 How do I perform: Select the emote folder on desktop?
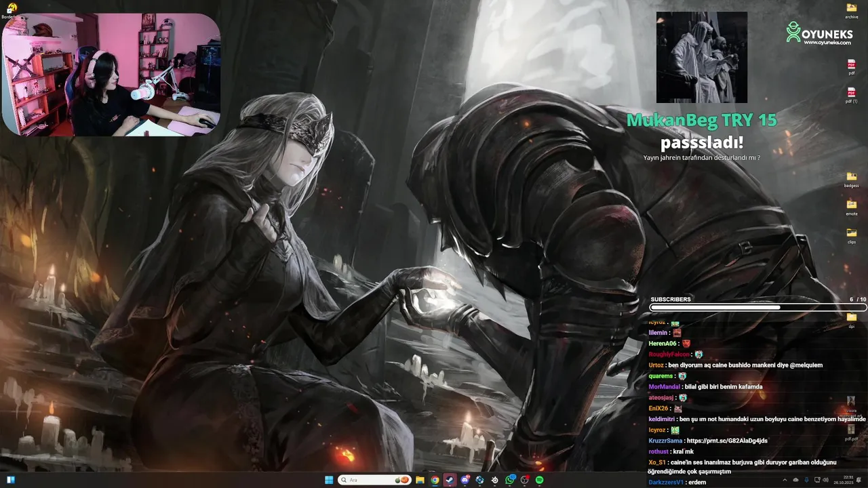[x=852, y=207]
